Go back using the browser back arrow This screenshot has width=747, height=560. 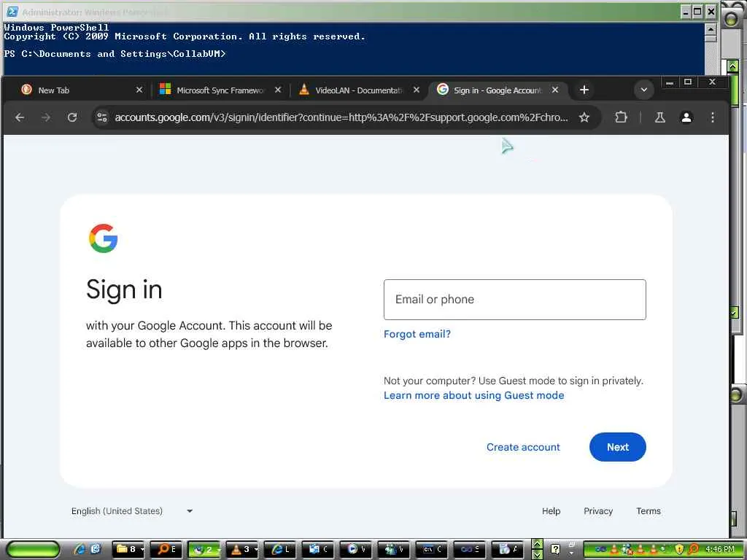pos(20,117)
